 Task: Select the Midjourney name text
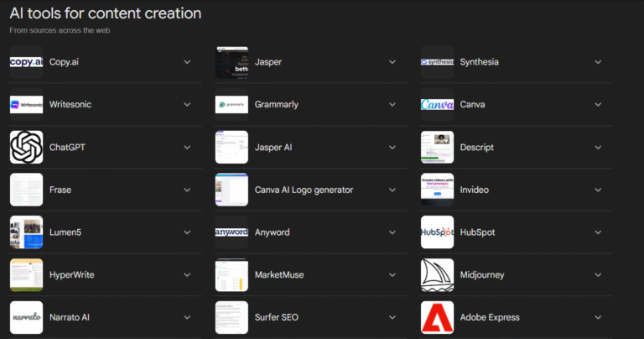pyautogui.click(x=482, y=275)
